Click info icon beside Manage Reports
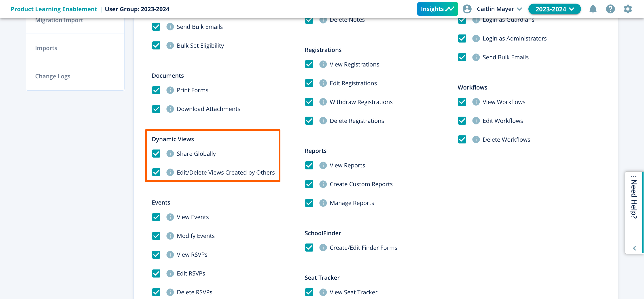The image size is (644, 299). 323,203
